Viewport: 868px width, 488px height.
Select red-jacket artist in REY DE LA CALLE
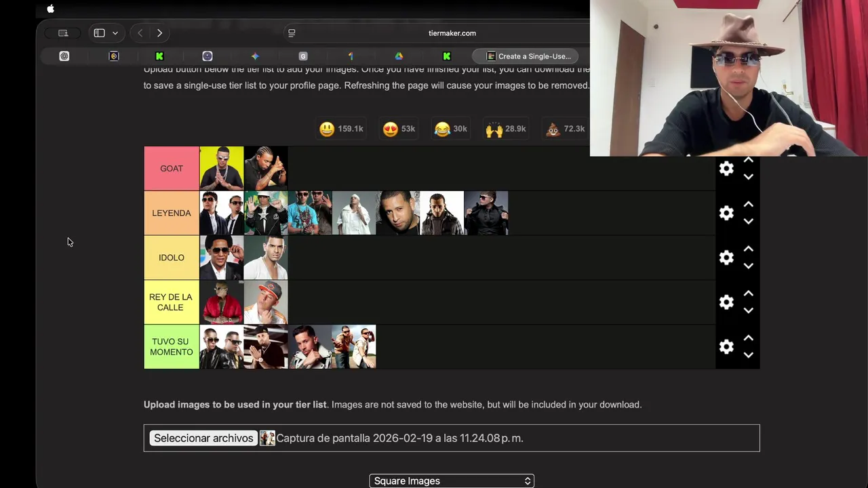click(222, 302)
